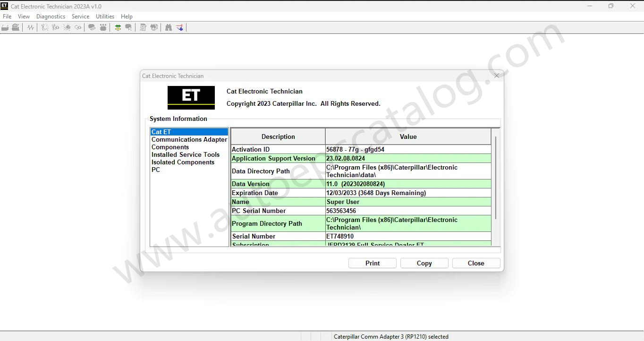
Task: Click the Expiration Date cell
Action: [x=278, y=193]
